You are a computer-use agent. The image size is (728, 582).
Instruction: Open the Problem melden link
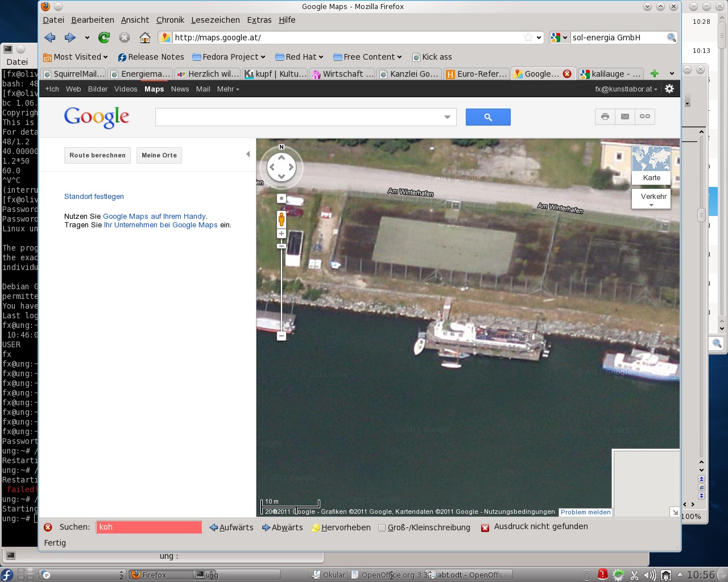[x=585, y=512]
